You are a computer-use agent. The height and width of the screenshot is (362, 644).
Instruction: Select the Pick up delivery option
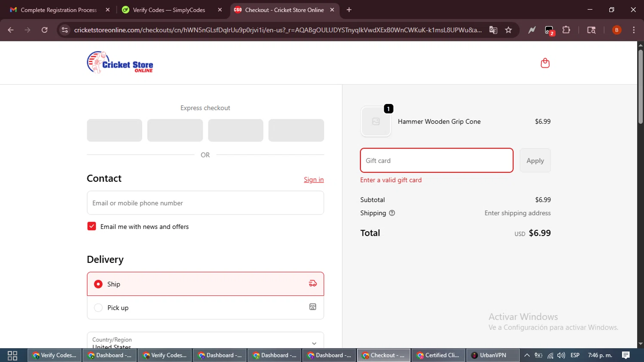pyautogui.click(x=205, y=307)
